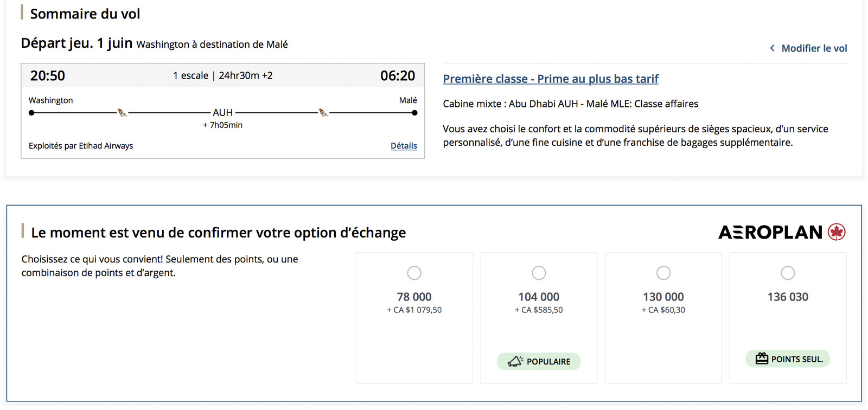Image resolution: width=868 pixels, height=410 pixels.
Task: Click the departure dot under Washington
Action: click(x=31, y=113)
